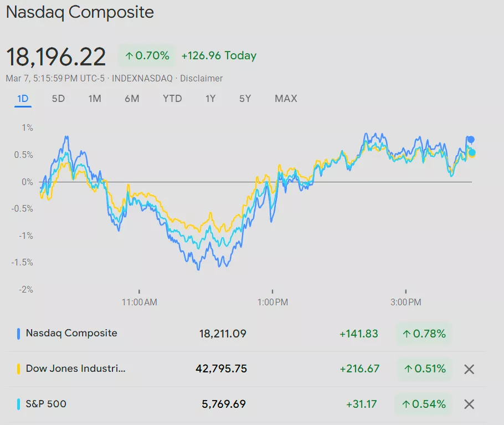The height and width of the screenshot is (425, 504).
Task: Click the -2% y-axis label
Action: tap(25, 290)
